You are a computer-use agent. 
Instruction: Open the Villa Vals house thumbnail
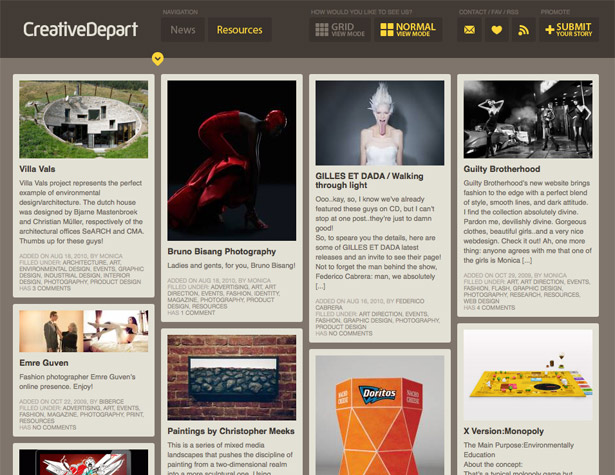click(84, 120)
